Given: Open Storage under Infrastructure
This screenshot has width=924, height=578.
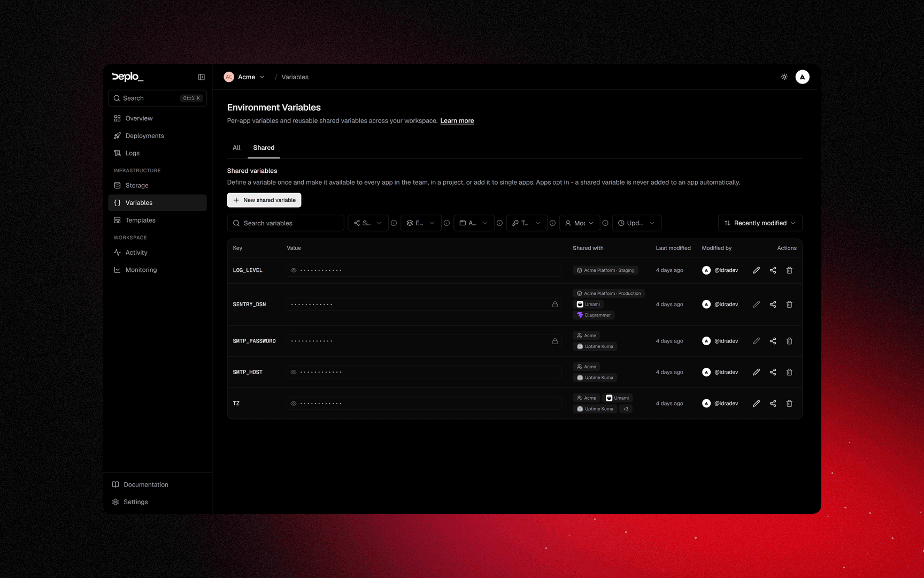Looking at the screenshot, I should point(157,185).
